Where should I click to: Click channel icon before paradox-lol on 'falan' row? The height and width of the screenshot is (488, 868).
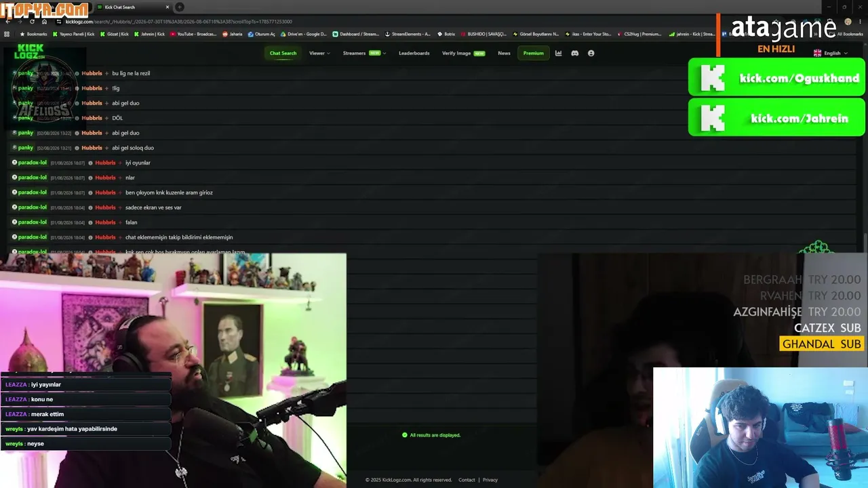click(14, 222)
